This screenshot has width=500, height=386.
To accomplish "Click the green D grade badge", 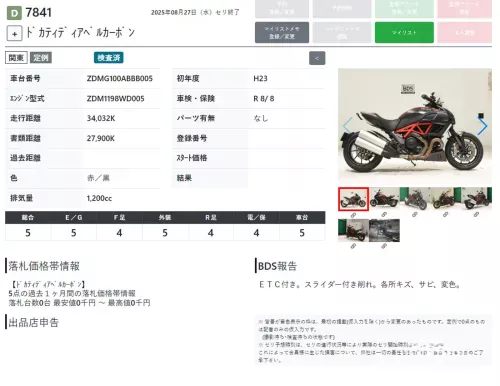I will point(14,13).
